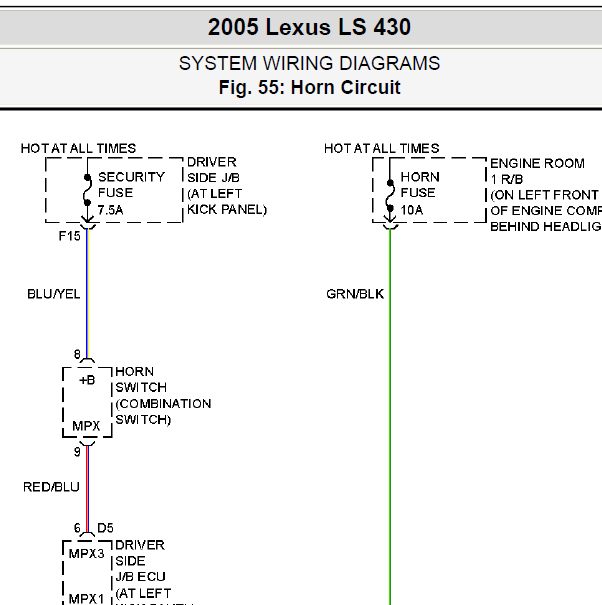Click the 'BLU/YEL' wire color label
Image resolution: width=602 pixels, height=605 pixels.
(54, 294)
